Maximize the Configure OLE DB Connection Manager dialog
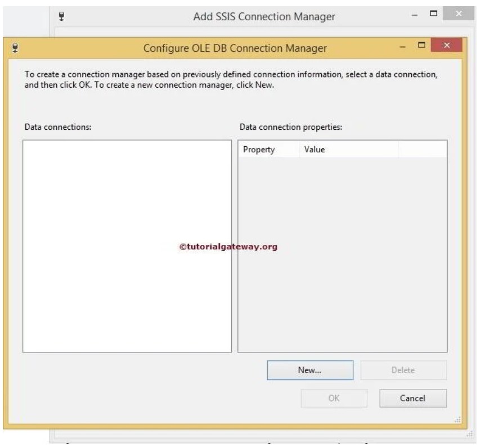481x448 pixels. 421,45
